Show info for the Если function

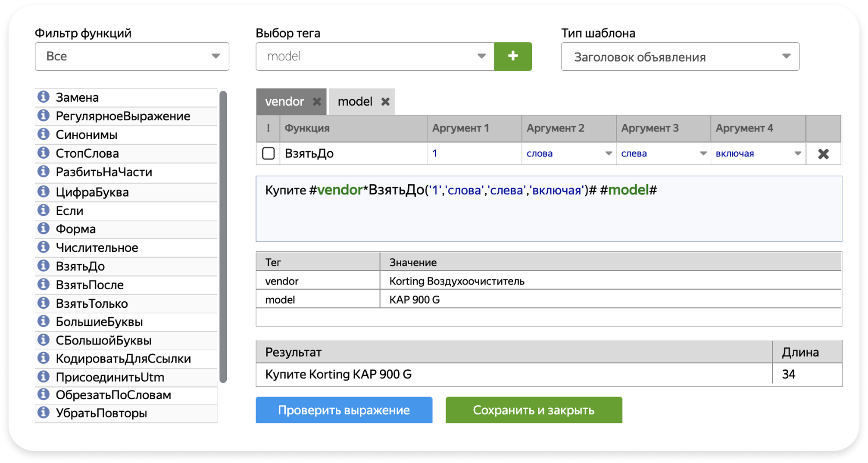(43, 210)
